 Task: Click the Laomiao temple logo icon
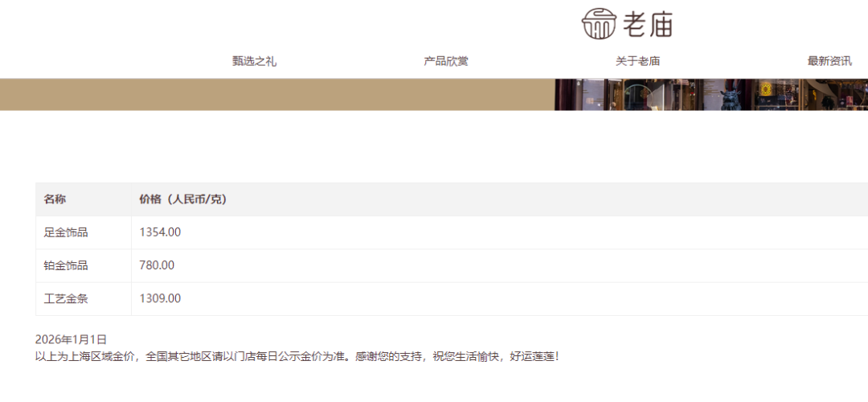point(599,23)
